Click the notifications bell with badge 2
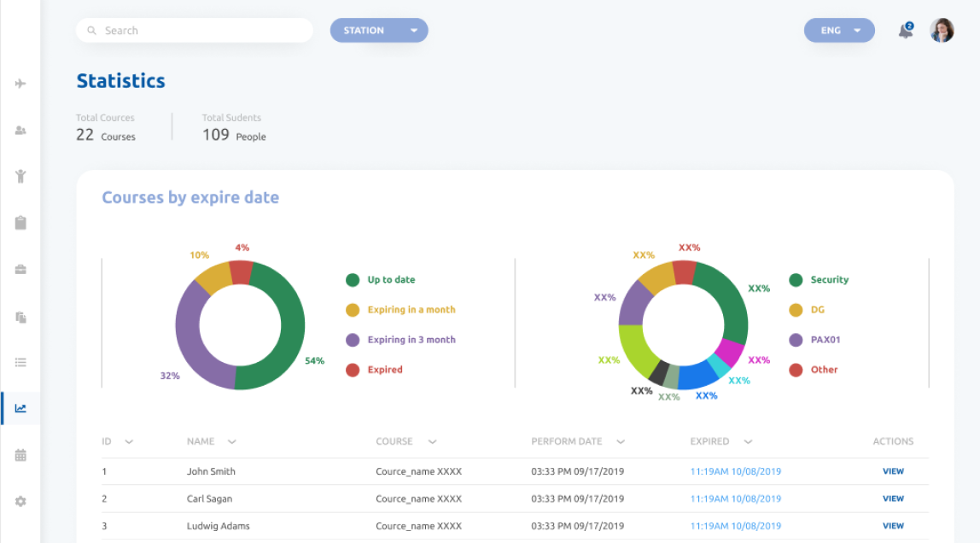The image size is (980, 543). 905,30
